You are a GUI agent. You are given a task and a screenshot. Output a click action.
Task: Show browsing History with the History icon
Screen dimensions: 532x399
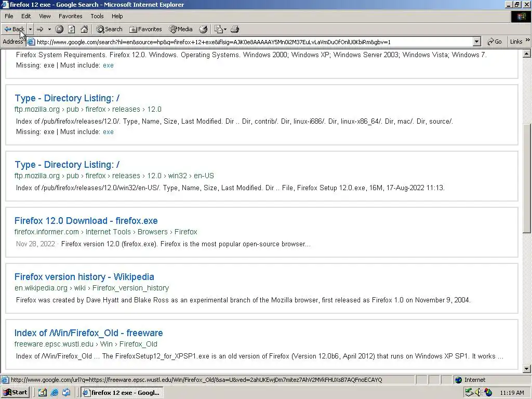click(203, 29)
